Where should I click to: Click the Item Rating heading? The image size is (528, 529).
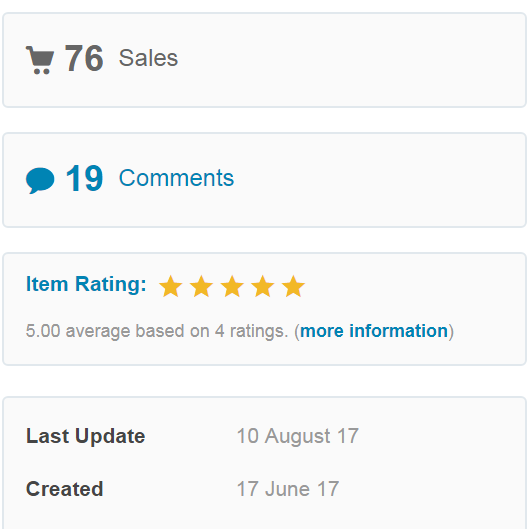86,284
